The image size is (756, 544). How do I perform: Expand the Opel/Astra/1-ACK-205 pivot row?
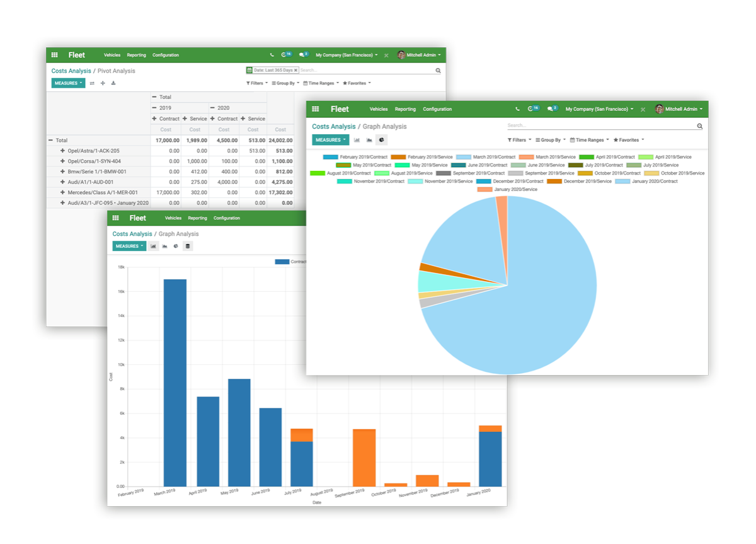pos(62,151)
